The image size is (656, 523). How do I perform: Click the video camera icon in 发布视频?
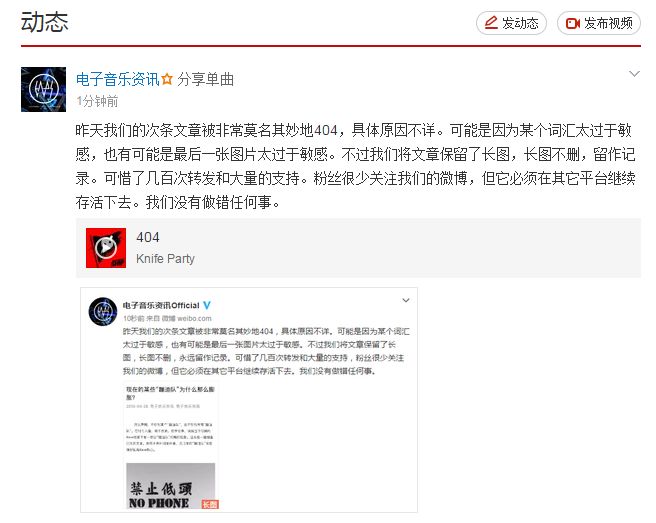coord(572,23)
